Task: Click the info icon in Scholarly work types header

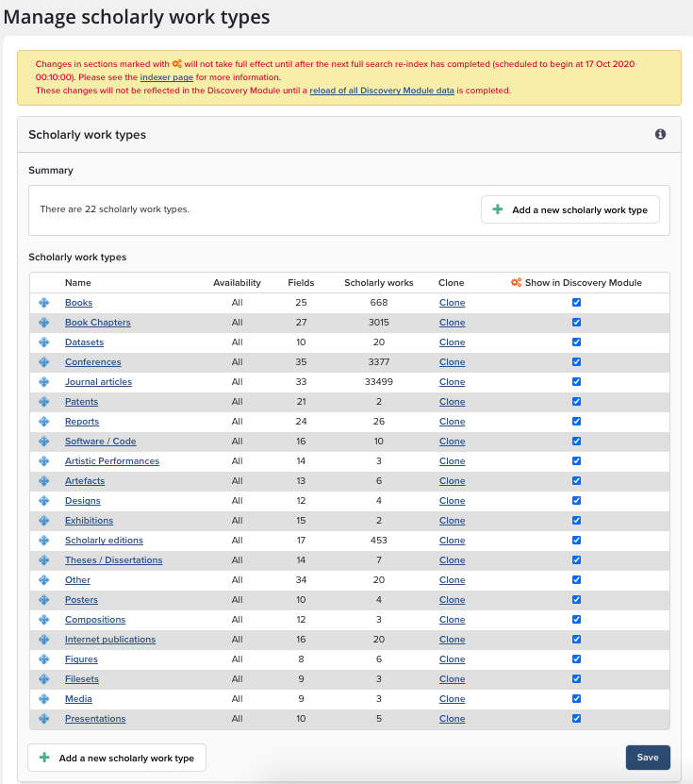Action: click(x=660, y=135)
